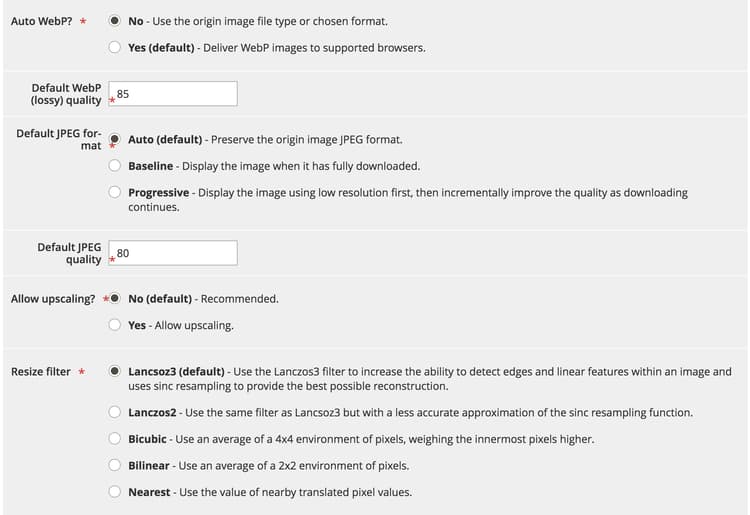The height and width of the screenshot is (515, 750).
Task: Click the Resize filter field label
Action: (x=41, y=372)
